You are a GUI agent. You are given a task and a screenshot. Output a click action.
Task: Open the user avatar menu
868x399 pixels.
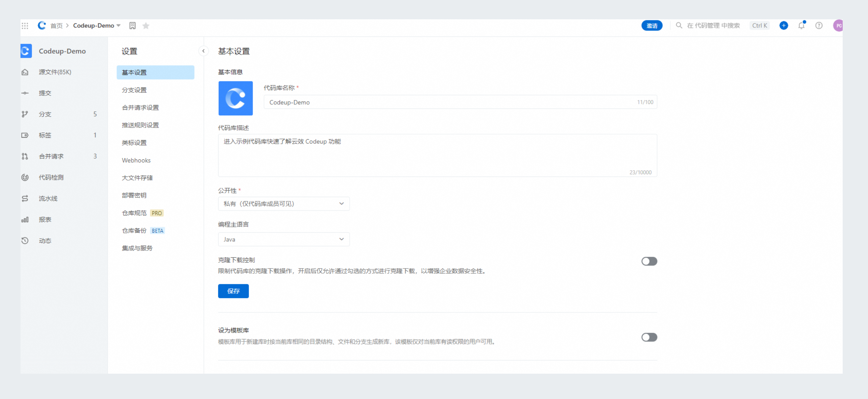click(x=838, y=25)
